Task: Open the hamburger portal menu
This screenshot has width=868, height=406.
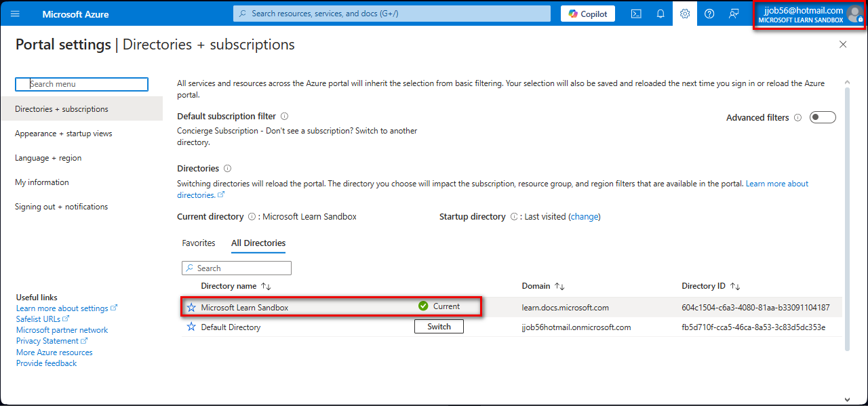Action: [x=16, y=14]
